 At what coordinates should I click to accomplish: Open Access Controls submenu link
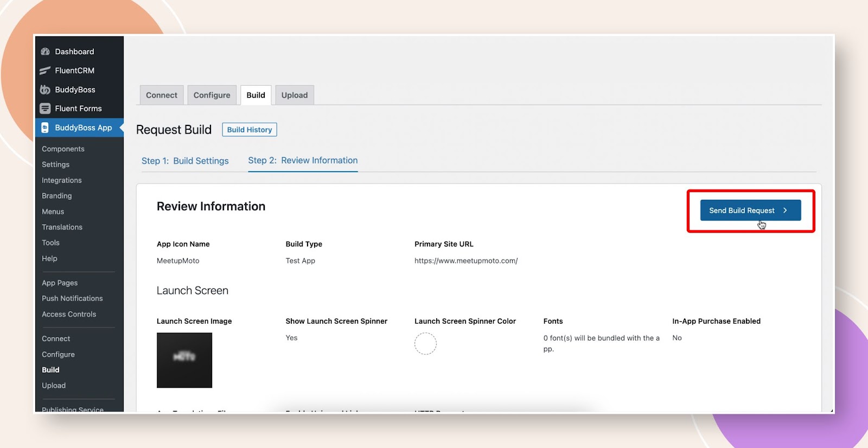(x=69, y=314)
